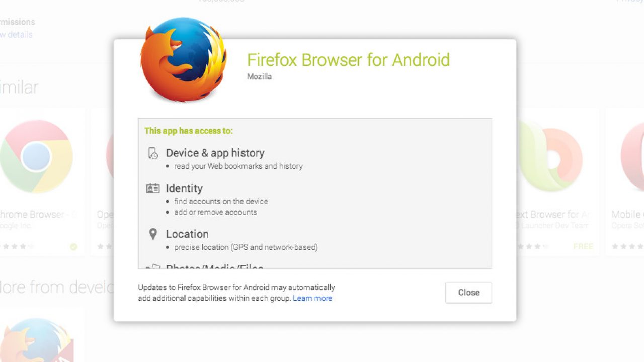The width and height of the screenshot is (644, 362).
Task: Click the Location pin icon
Action: click(x=153, y=234)
